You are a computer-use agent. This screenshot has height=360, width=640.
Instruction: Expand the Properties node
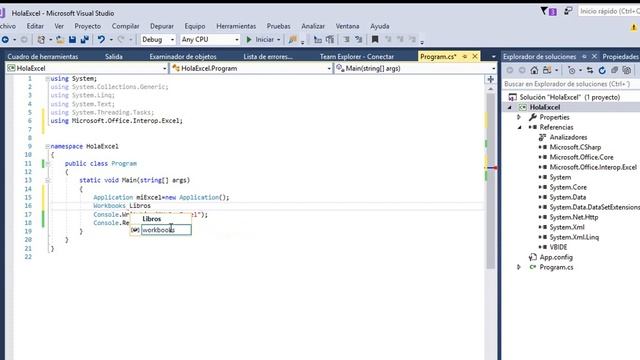(x=519, y=117)
